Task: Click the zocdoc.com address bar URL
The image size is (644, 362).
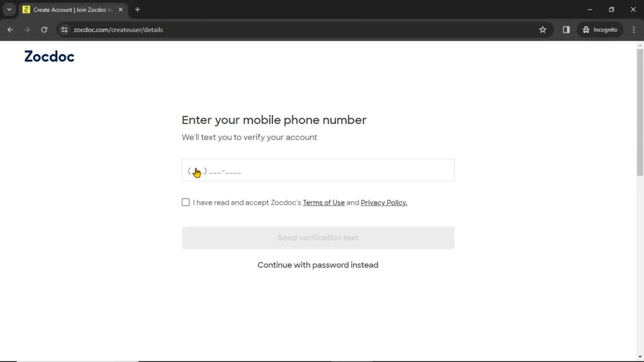Action: (x=118, y=30)
